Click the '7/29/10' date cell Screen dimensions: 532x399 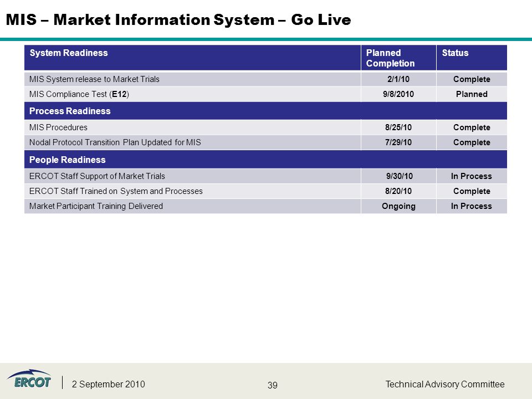tap(398, 142)
